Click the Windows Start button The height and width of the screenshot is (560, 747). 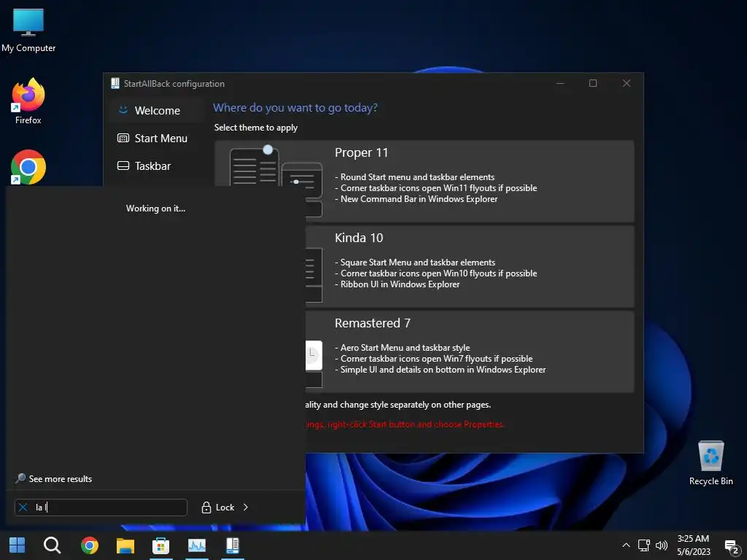[18, 545]
